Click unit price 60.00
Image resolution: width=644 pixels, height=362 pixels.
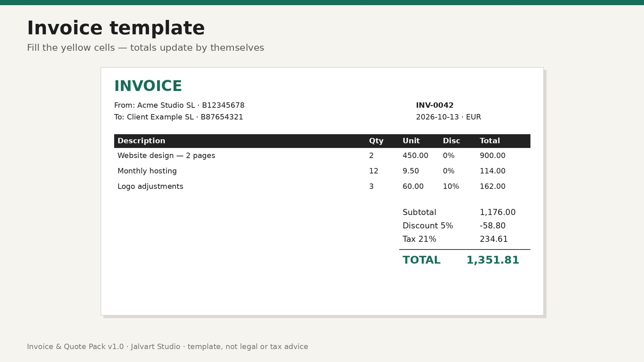point(413,187)
